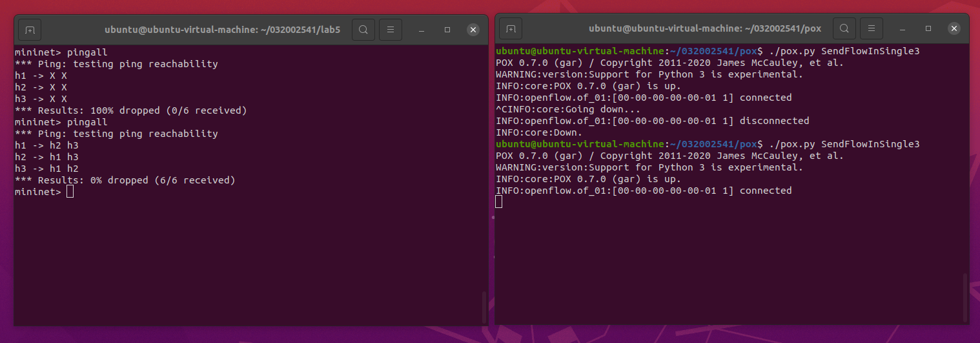Click the first './pox.py SendFlowInSingle3' command

(x=844, y=51)
